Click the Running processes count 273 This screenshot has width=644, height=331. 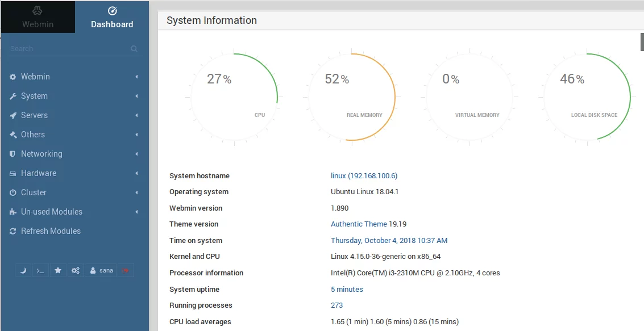[x=336, y=305]
